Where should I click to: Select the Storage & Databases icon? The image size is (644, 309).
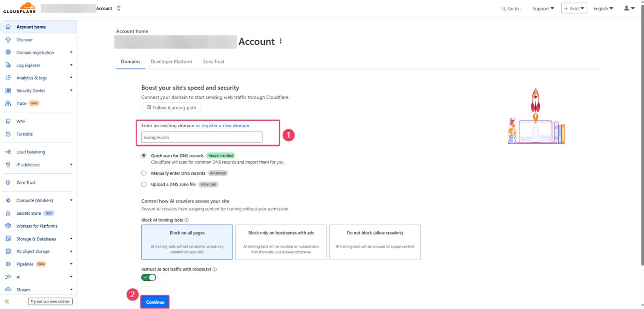point(8,239)
